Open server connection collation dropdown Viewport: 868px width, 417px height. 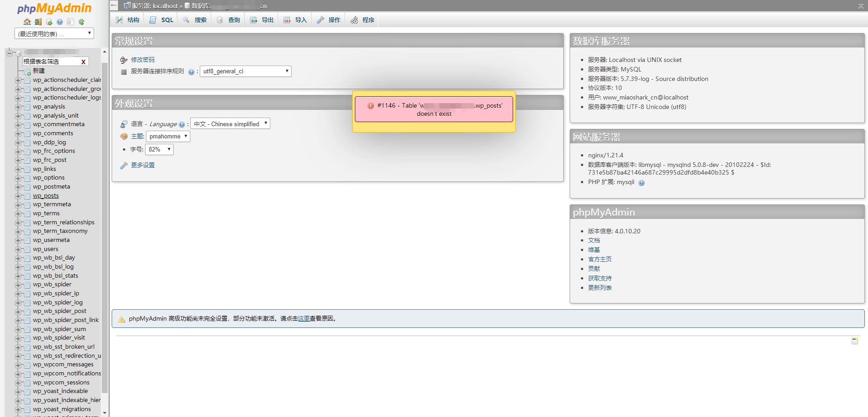point(245,71)
